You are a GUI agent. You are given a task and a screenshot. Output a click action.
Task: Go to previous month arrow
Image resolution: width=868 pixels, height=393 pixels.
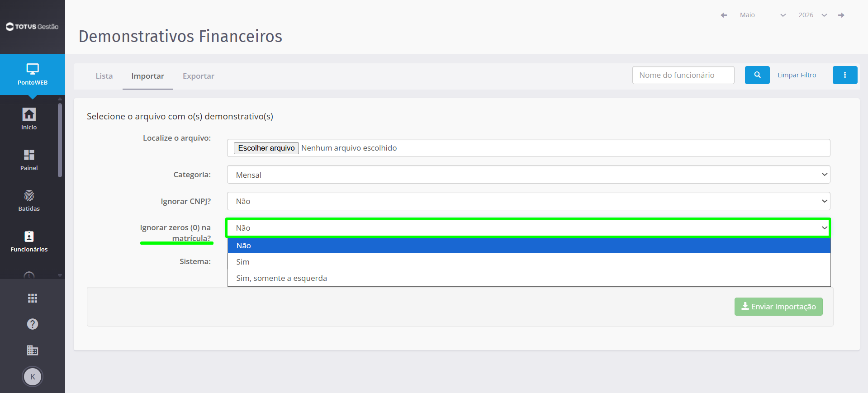click(724, 15)
